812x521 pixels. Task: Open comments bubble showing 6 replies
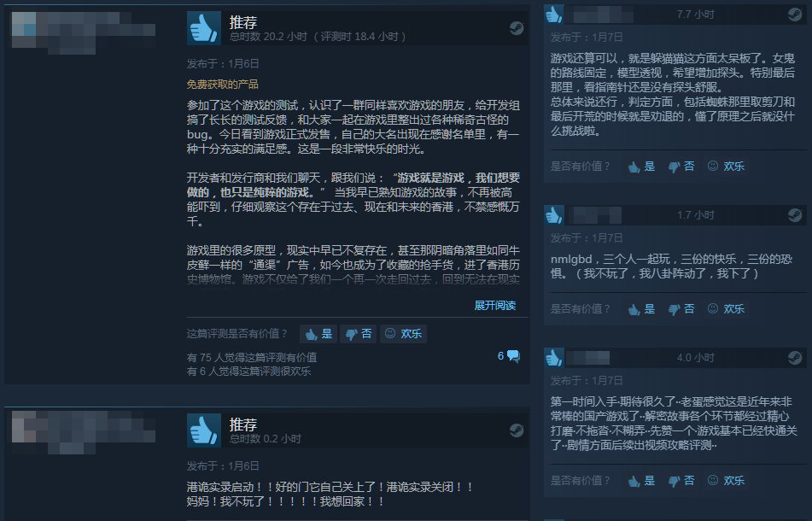point(509,356)
